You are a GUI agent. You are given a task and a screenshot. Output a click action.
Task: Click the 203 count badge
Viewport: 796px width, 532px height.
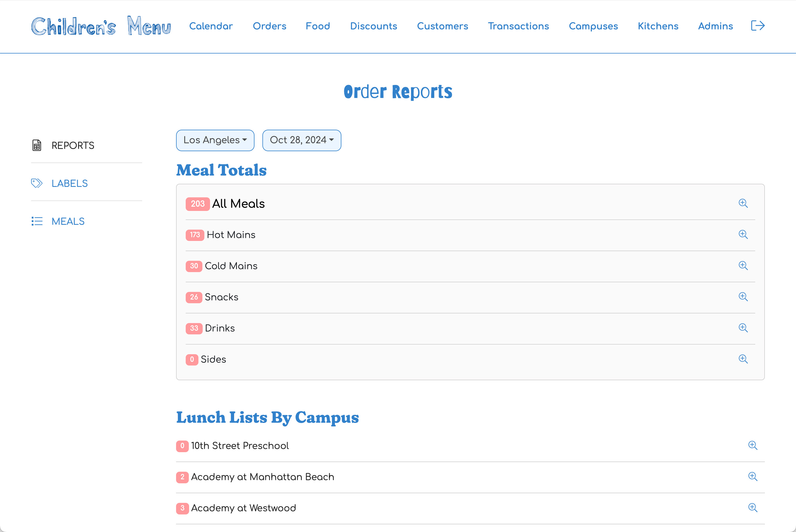coord(198,204)
